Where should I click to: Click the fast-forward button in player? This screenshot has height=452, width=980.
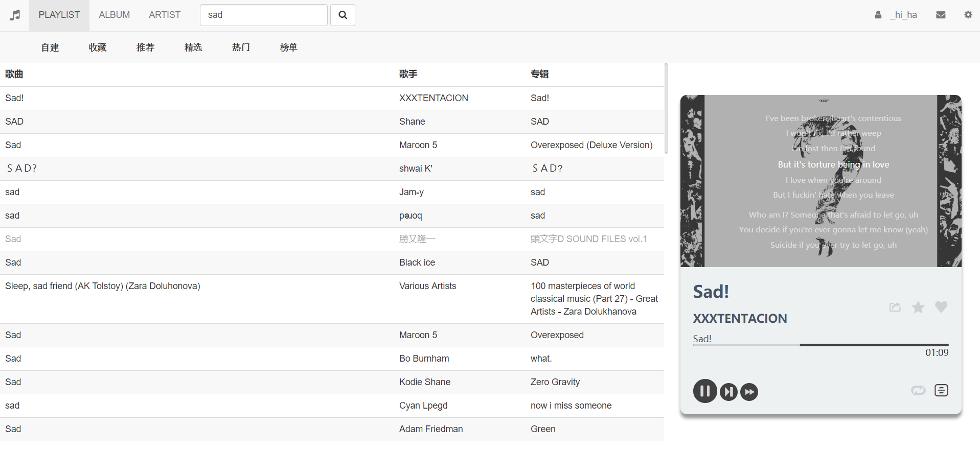[749, 392]
